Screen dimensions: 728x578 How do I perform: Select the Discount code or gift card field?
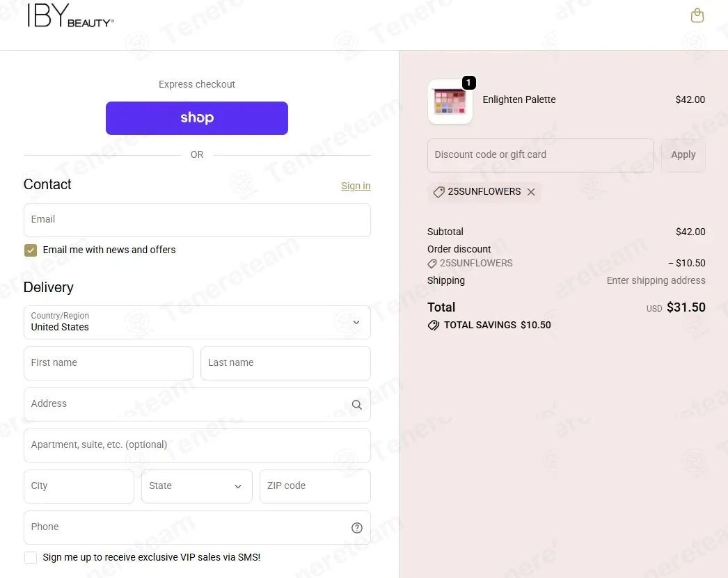[x=540, y=155]
